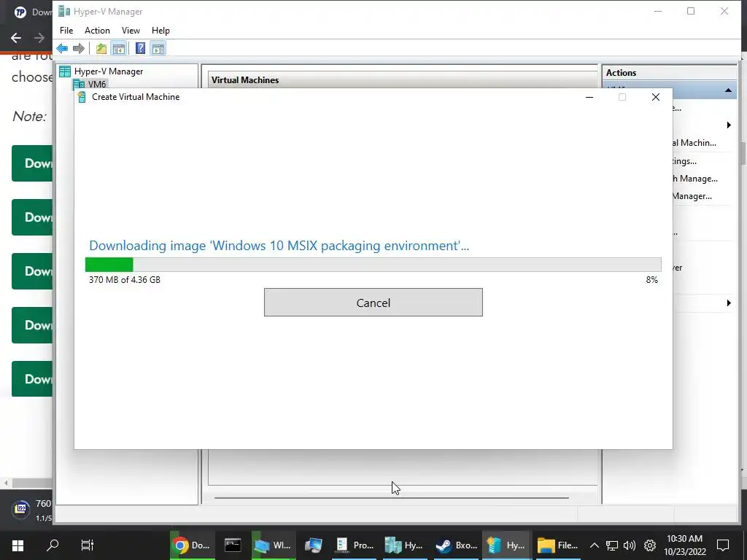747x560 pixels.
Task: Open the View menu in Hyper-V Manager
Action: tap(131, 31)
